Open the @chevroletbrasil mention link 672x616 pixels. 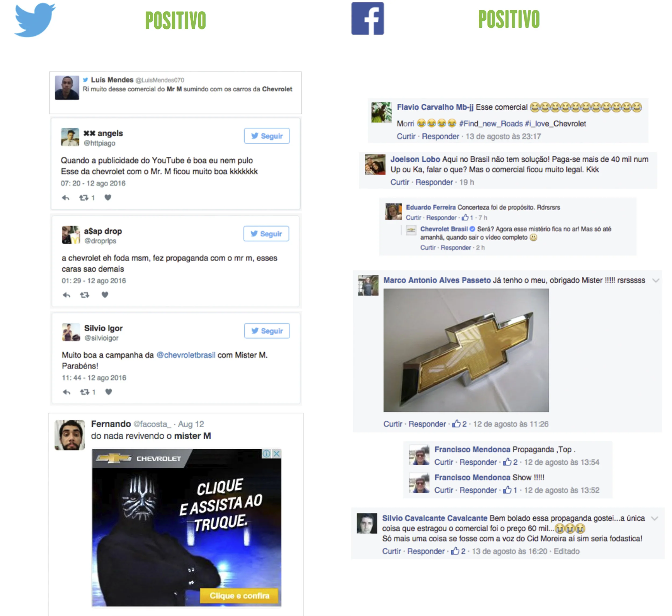click(x=186, y=355)
